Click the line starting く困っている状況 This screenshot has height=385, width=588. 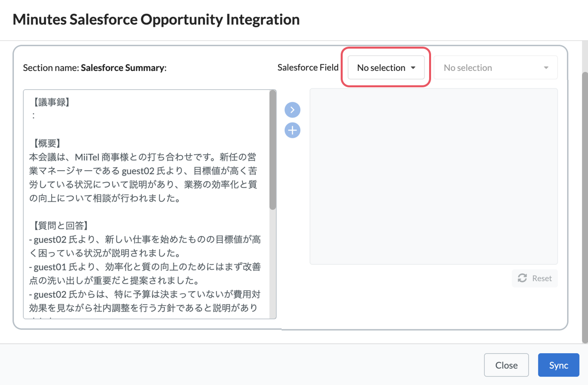point(105,253)
